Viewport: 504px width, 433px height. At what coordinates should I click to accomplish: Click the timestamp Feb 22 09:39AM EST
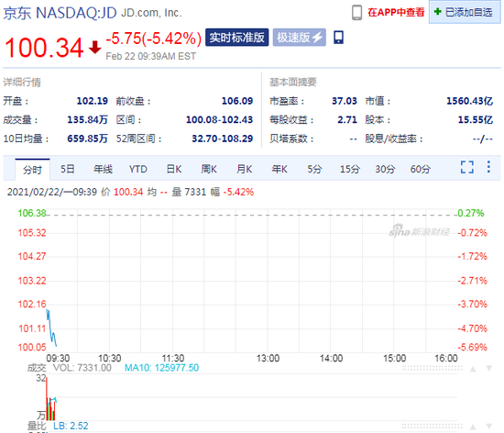151,56
